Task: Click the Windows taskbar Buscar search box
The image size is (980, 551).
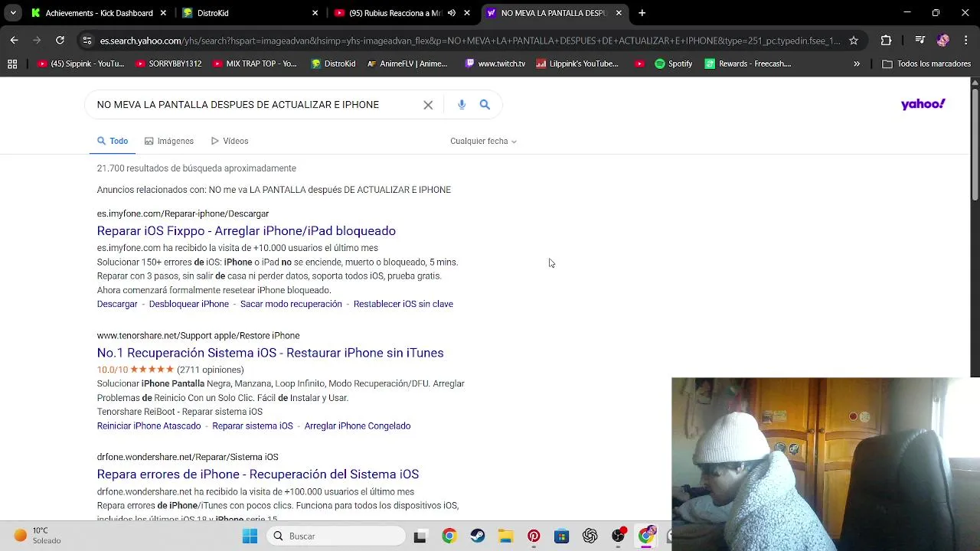Action: tap(337, 536)
